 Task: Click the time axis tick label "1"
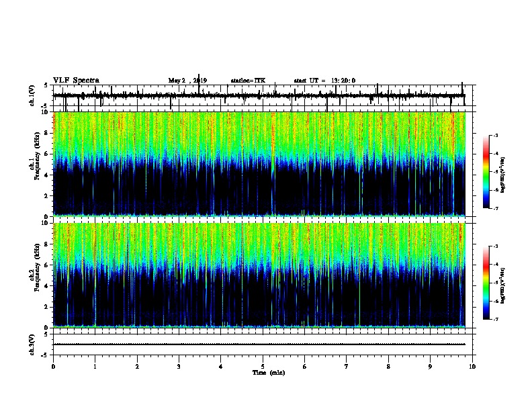[95, 367]
